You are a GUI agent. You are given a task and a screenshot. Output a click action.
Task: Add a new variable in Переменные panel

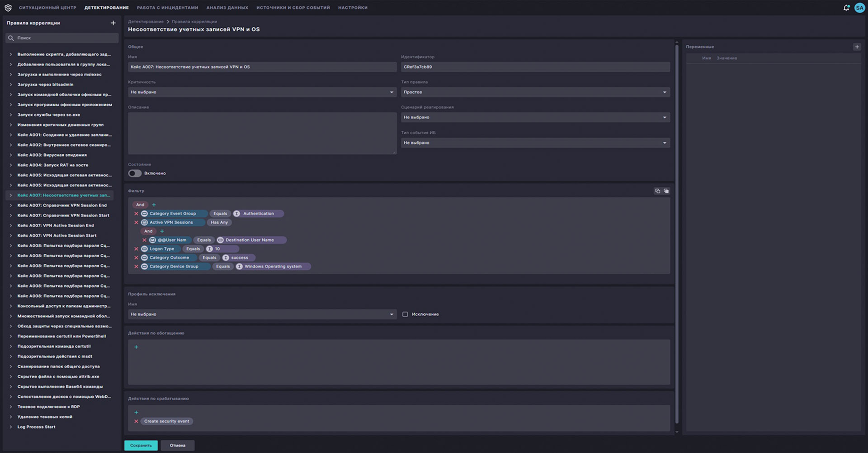[857, 47]
